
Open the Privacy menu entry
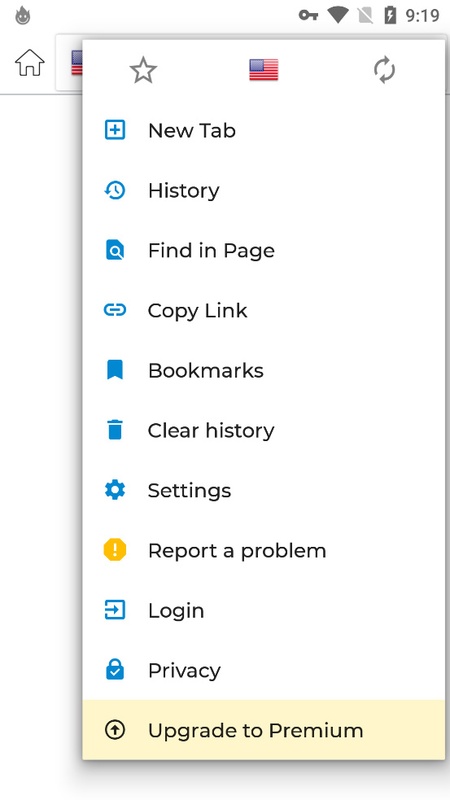tap(263, 670)
